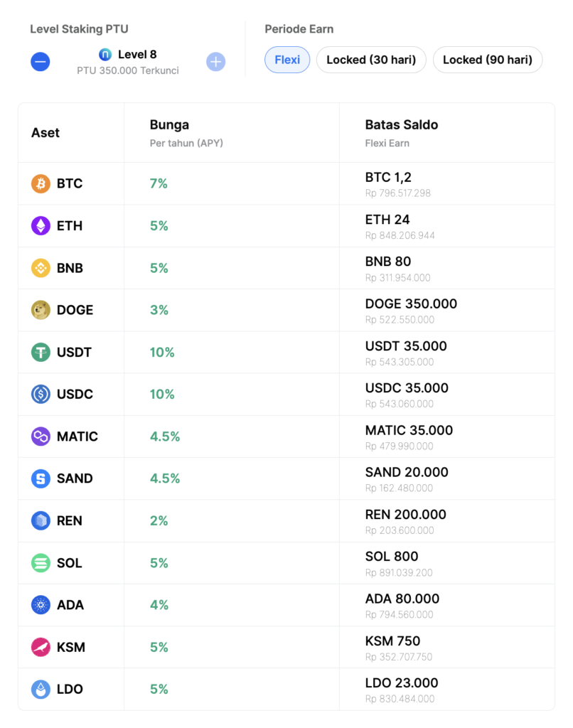Switch to Locked (90 hari) period

[488, 60]
